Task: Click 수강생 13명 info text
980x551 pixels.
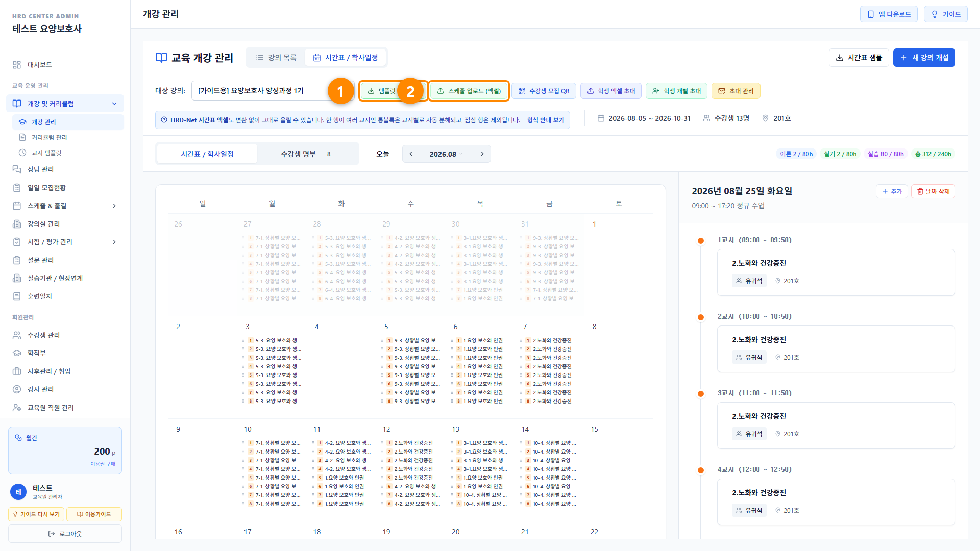Action: (x=726, y=118)
